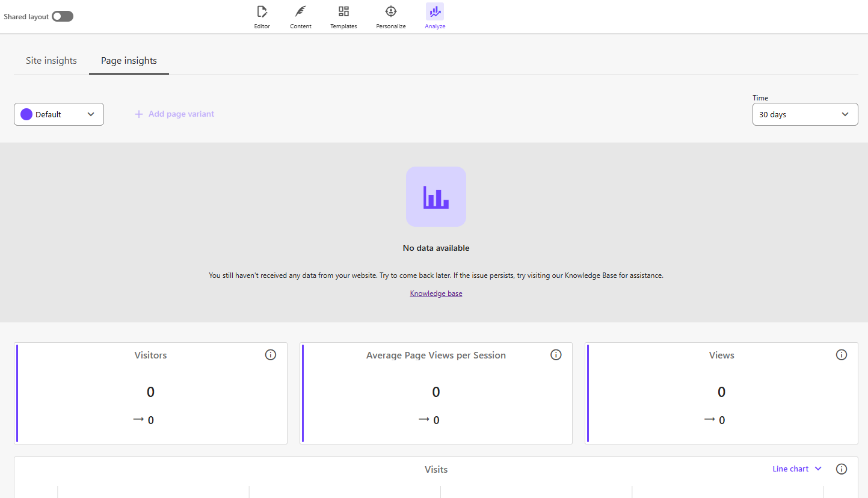Open the Personalize target icon

click(x=391, y=11)
